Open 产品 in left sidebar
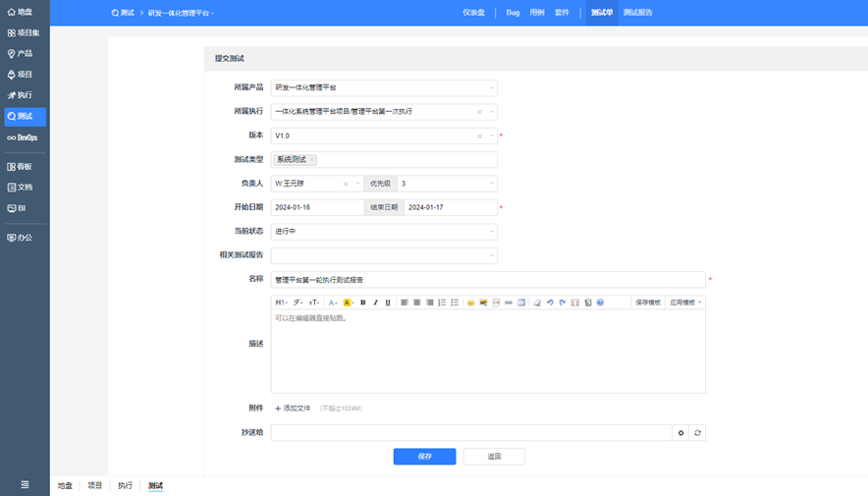This screenshot has width=868, height=496. pyautogui.click(x=21, y=53)
